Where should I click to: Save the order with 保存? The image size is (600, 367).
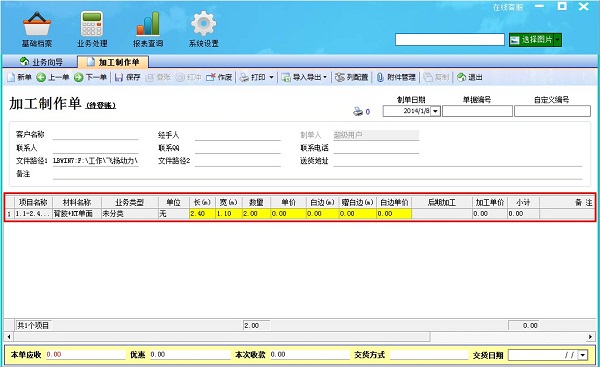tap(128, 77)
